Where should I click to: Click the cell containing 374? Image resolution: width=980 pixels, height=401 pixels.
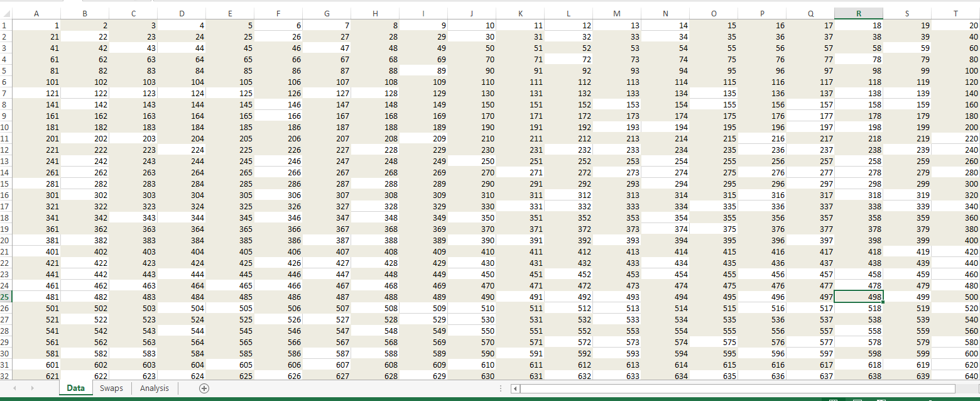665,229
